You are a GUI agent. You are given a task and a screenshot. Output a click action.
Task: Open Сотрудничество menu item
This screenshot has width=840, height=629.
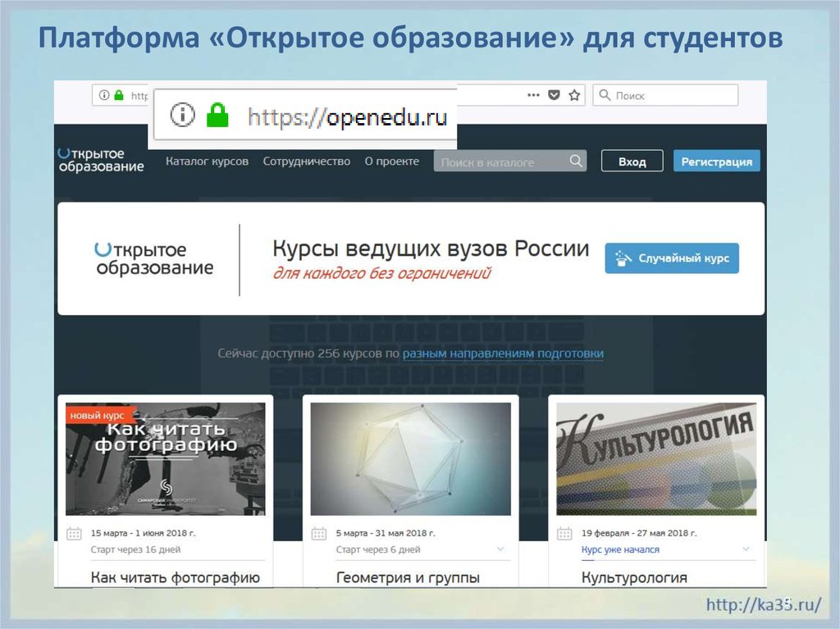(307, 162)
